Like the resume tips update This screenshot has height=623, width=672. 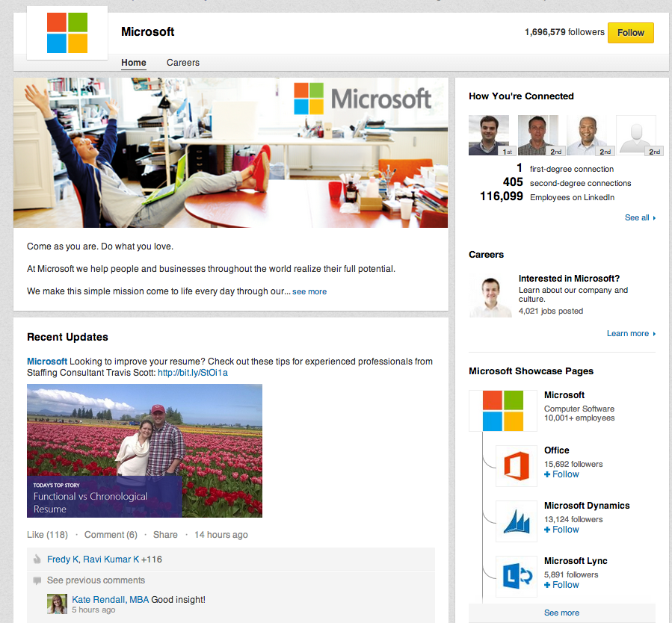point(48,535)
